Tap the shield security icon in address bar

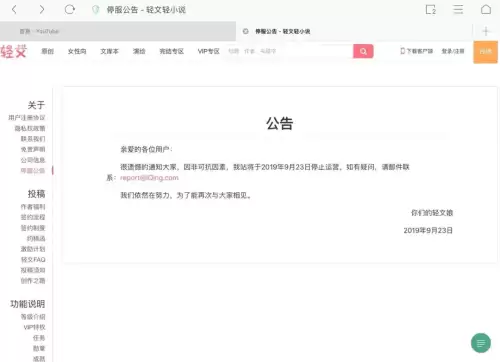click(96, 10)
